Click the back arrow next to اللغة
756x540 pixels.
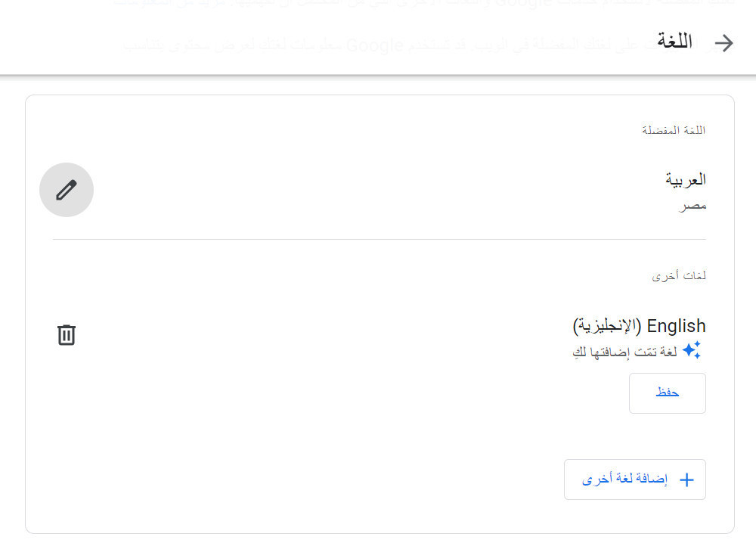point(723,43)
